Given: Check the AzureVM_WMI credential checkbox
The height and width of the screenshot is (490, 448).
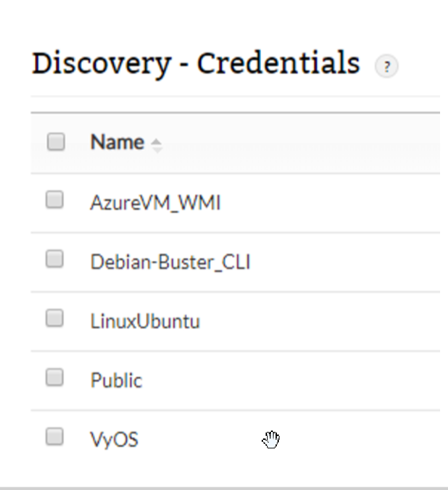Looking at the screenshot, I should coord(55,200).
